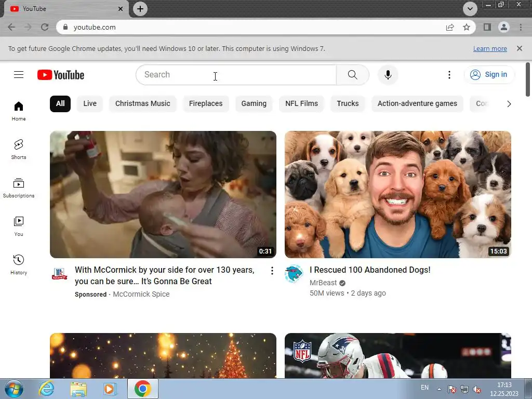
Task: Start voice search with microphone icon
Action: (388, 75)
